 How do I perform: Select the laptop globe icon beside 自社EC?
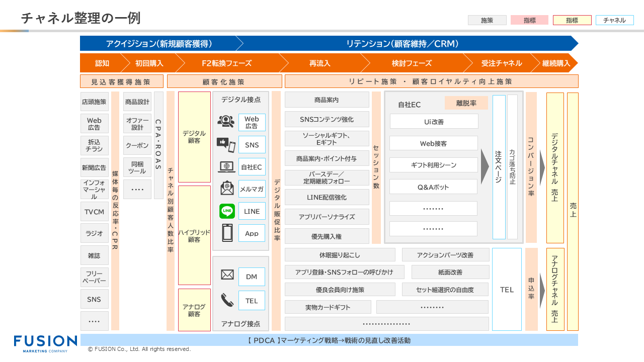226,167
